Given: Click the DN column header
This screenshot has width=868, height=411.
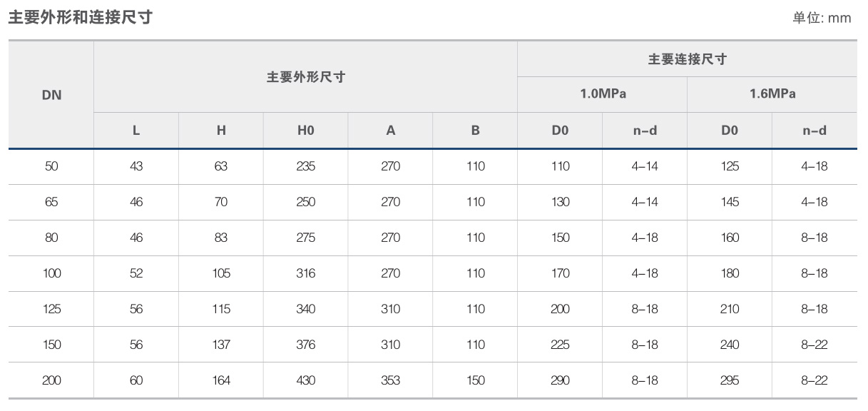Looking at the screenshot, I should (51, 95).
